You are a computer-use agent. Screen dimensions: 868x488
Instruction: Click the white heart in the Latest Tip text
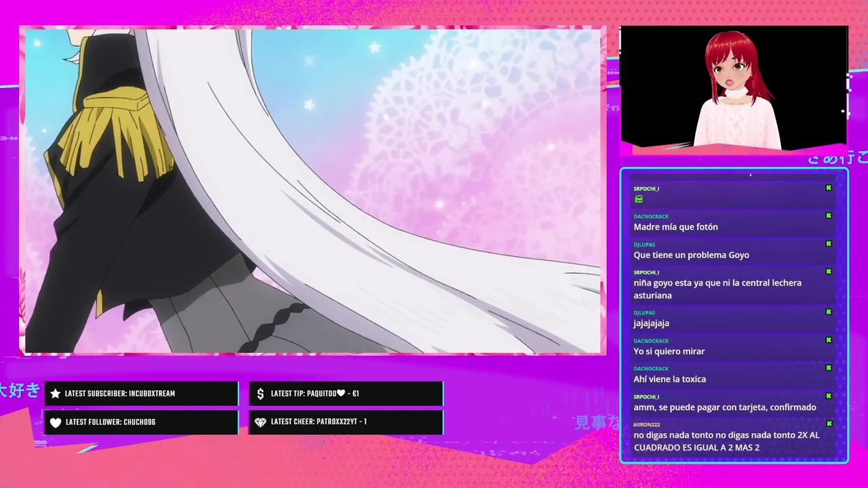pyautogui.click(x=341, y=394)
